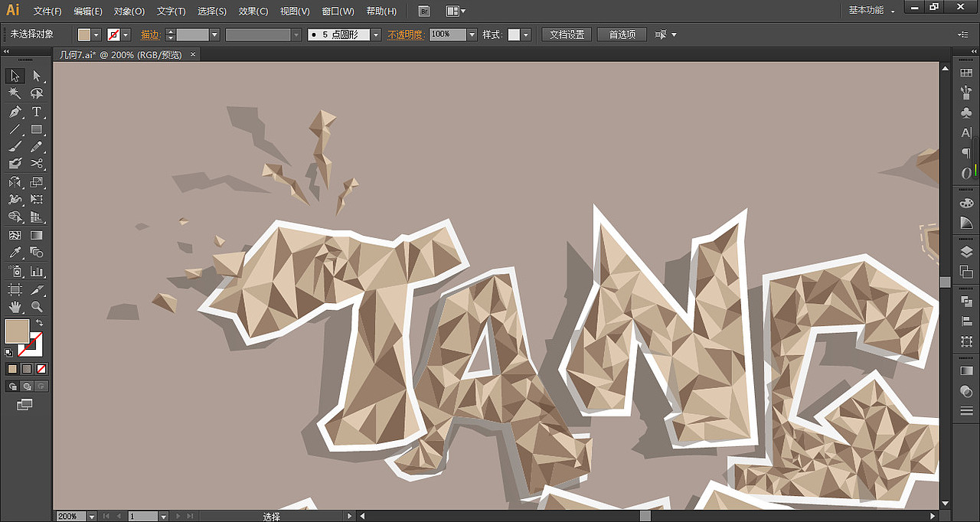Select the Type tool
This screenshot has width=980, height=522.
36,113
